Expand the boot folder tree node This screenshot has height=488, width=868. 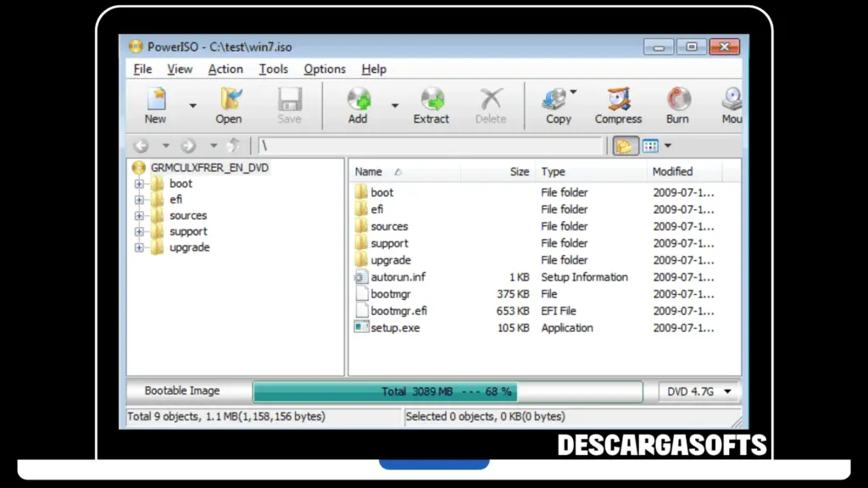140,184
